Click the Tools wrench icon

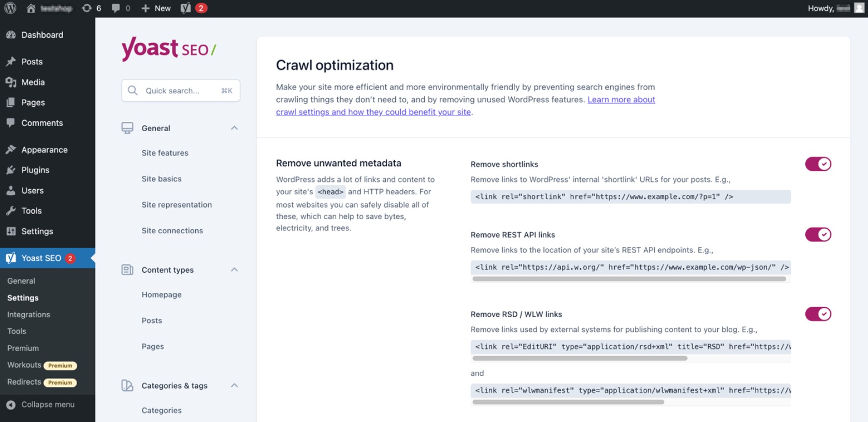point(11,211)
